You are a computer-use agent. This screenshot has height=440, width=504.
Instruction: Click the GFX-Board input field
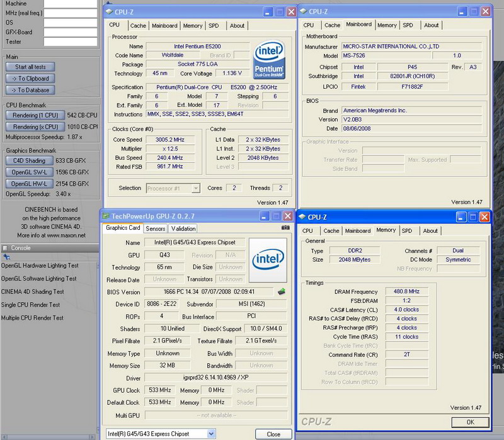(x=70, y=32)
